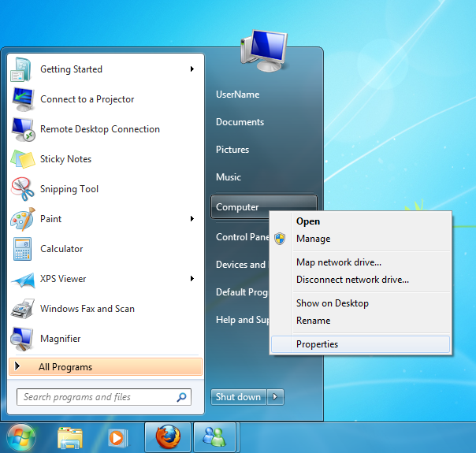Screen dimensions: 476x453
Task: Click the Sticky Notes label text
Action: tap(65, 159)
